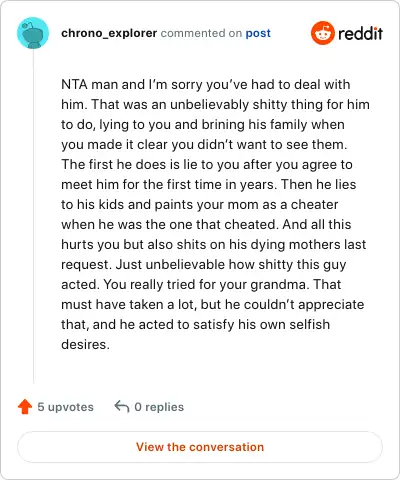Upvote the comment with the orange arrow
The height and width of the screenshot is (480, 400).
25,407
